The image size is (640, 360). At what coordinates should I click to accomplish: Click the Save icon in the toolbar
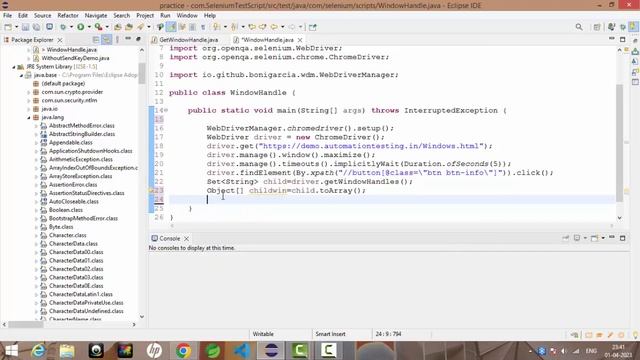point(25,27)
